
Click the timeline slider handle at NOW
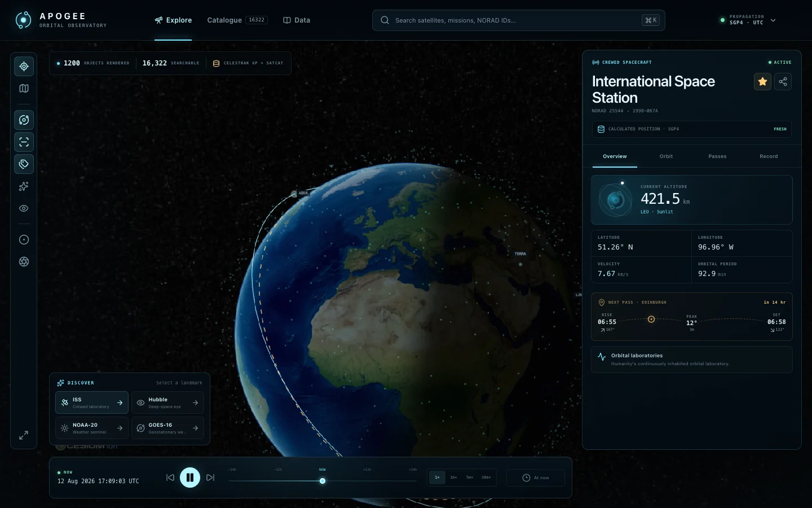(x=323, y=481)
